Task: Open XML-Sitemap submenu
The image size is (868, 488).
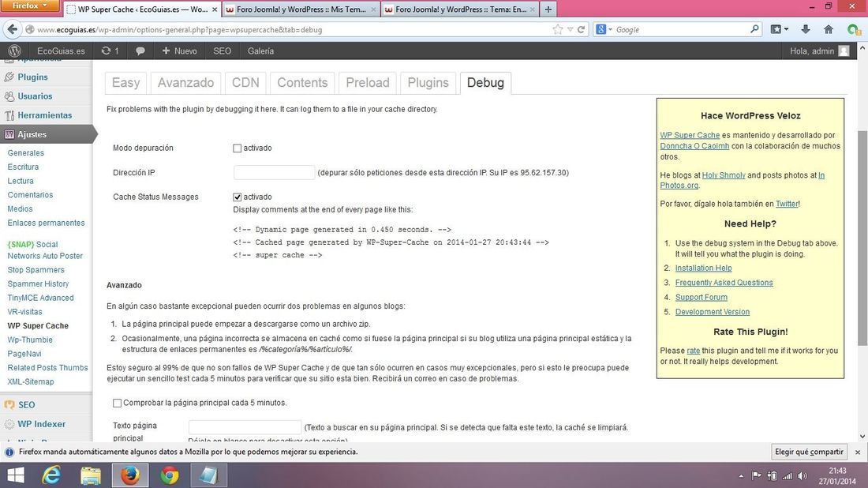Action: tap(31, 381)
